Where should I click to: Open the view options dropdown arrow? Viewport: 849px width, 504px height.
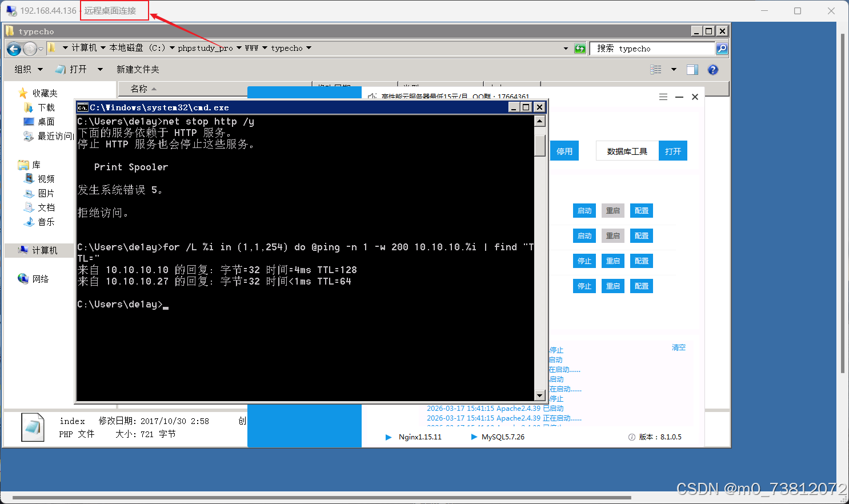point(674,70)
